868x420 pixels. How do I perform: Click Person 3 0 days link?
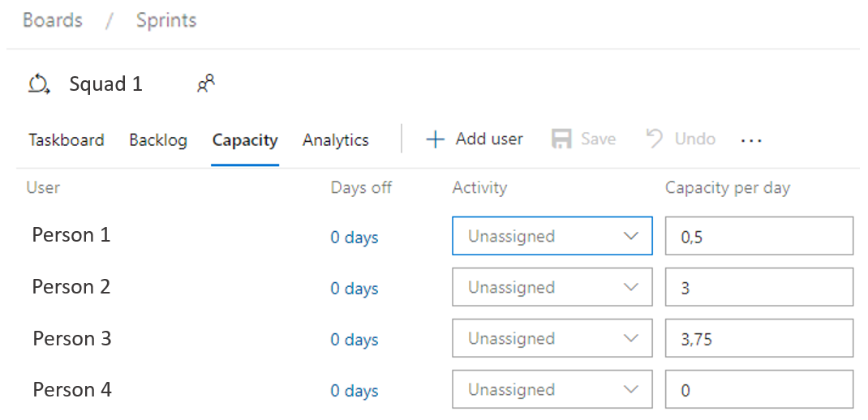[355, 339]
